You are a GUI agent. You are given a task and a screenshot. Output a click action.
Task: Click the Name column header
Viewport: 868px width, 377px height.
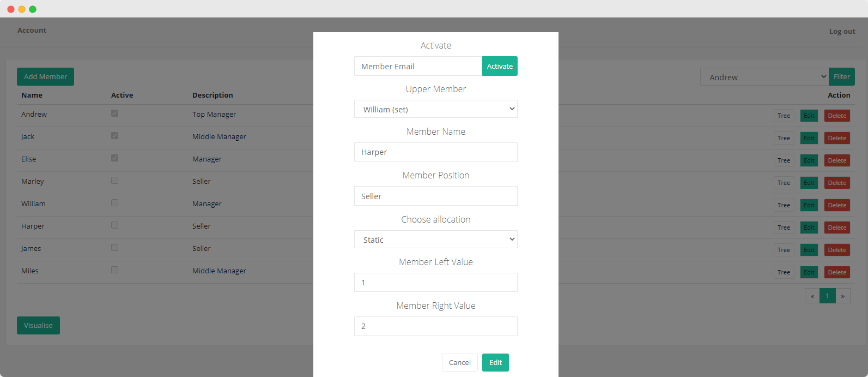[x=32, y=95]
